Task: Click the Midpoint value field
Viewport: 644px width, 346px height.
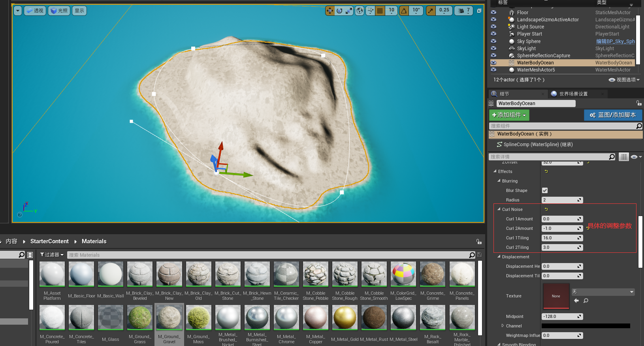Action: coord(562,316)
